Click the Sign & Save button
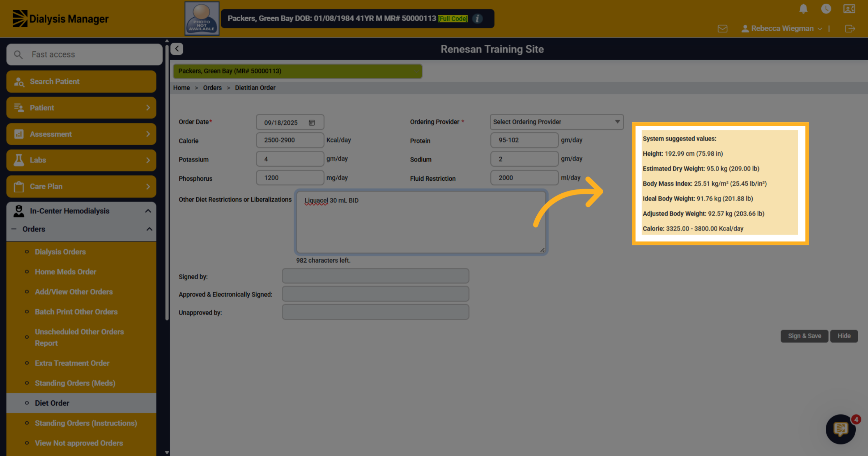 tap(804, 336)
